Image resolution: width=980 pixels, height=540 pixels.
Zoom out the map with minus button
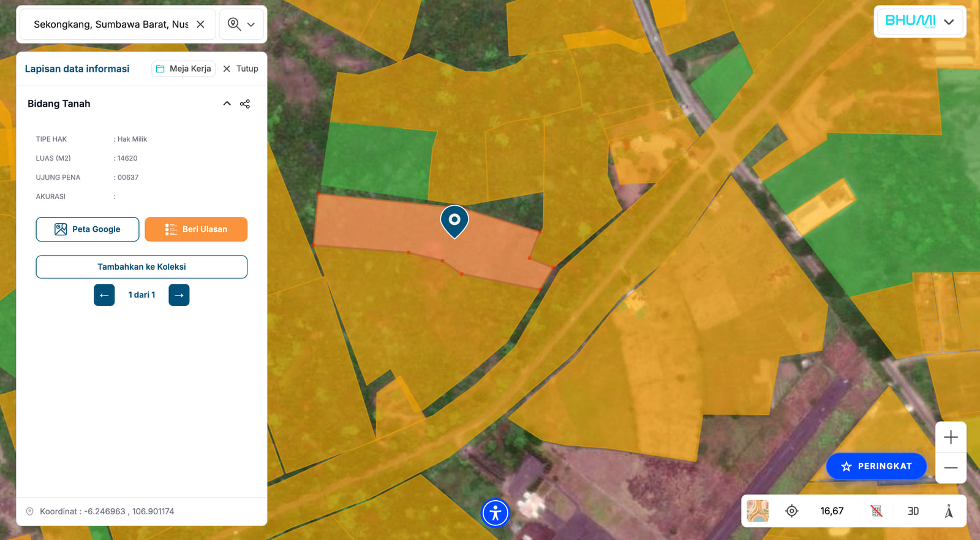tap(951, 468)
